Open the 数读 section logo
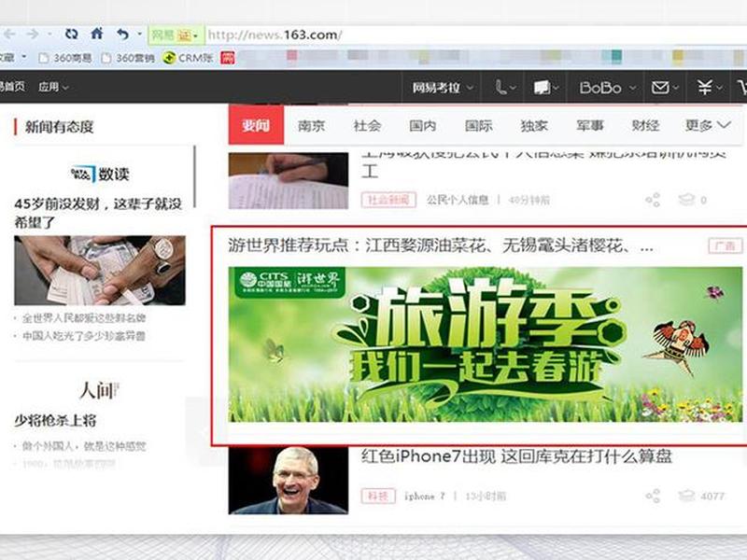The image size is (747, 560). pyautogui.click(x=100, y=174)
